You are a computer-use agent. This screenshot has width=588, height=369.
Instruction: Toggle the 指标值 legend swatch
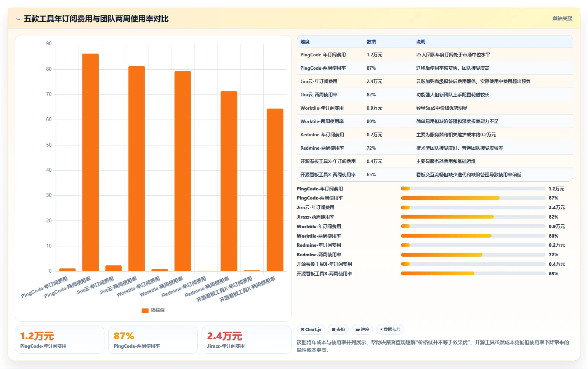coord(145,310)
